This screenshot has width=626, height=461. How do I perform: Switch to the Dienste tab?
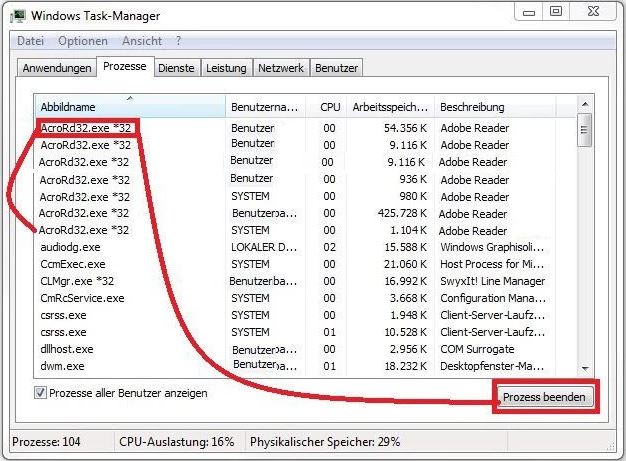(176, 68)
